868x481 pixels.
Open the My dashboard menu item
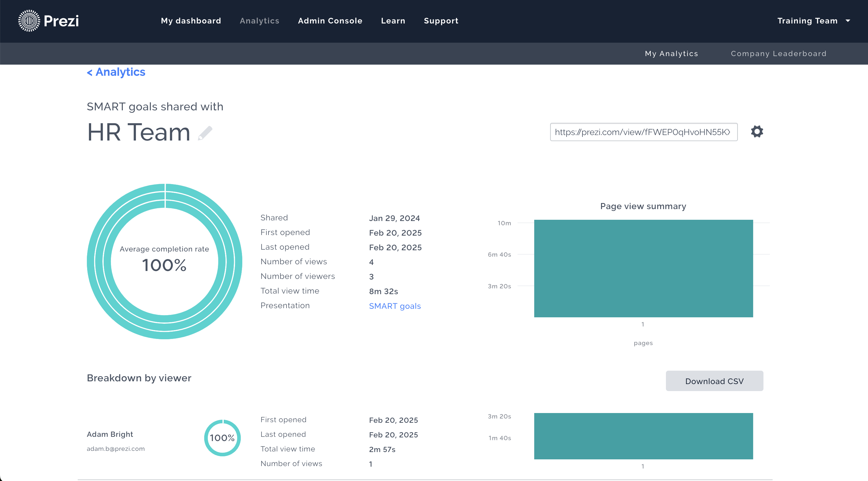[x=191, y=21]
